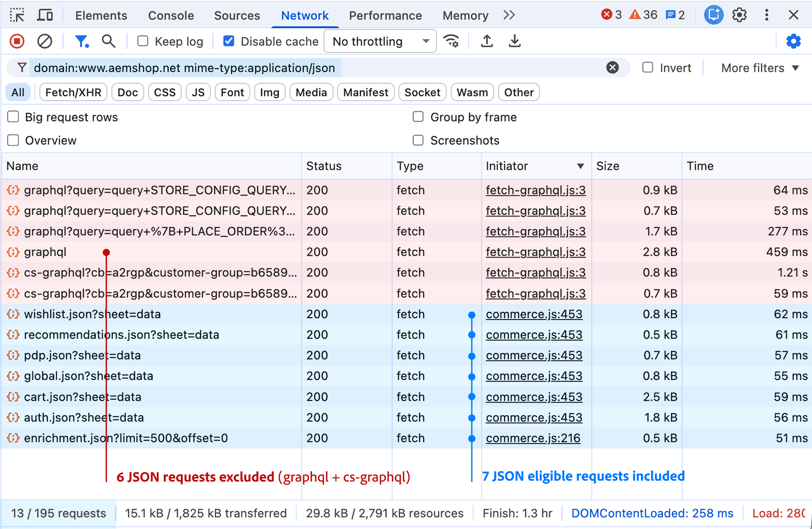Image resolution: width=812 pixels, height=529 pixels.
Task: Check the Invert filter checkbox
Action: [648, 67]
